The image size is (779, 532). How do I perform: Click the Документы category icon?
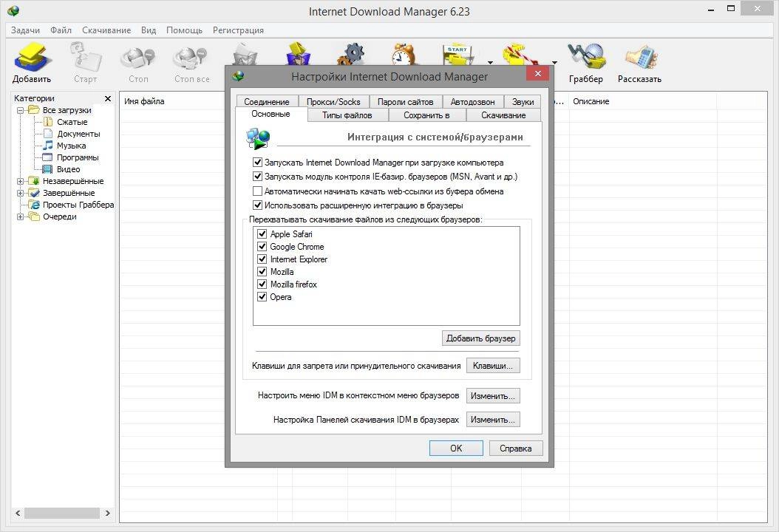[x=48, y=134]
